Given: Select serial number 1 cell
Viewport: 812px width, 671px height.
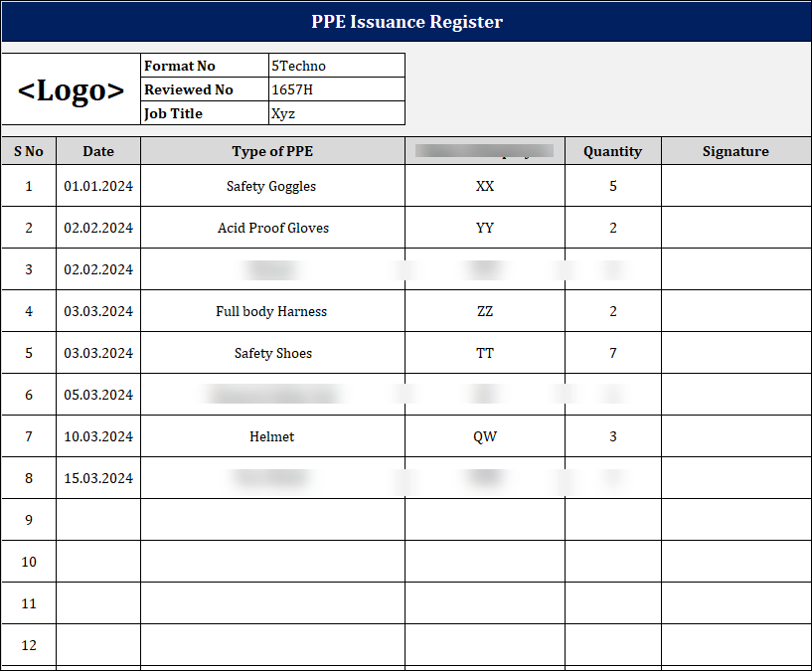Looking at the screenshot, I should (29, 186).
